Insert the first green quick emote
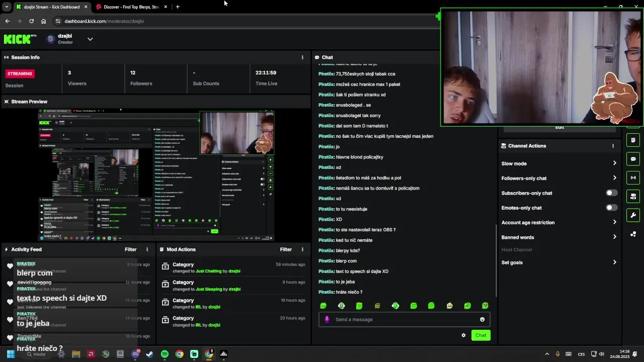644x362 pixels. tap(324, 306)
